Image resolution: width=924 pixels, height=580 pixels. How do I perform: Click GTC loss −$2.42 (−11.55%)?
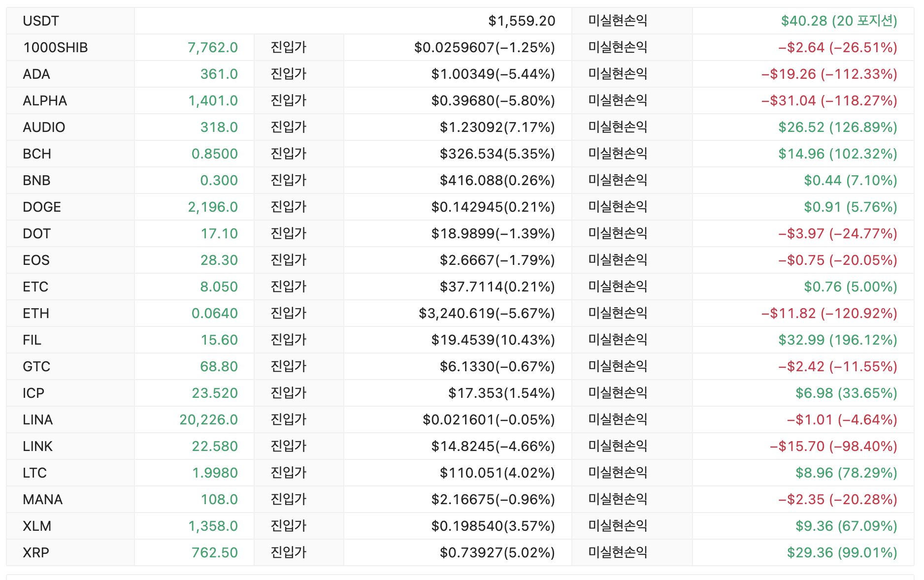tap(837, 366)
